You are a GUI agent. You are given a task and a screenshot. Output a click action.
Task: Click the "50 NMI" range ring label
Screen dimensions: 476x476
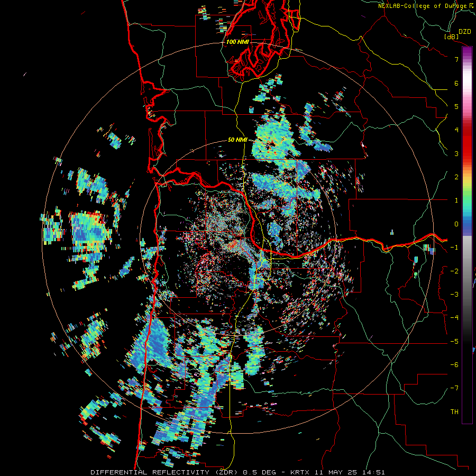click(x=237, y=140)
